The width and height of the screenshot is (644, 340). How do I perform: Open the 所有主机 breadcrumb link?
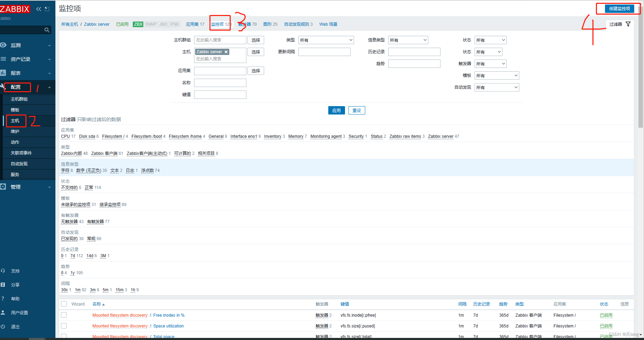click(x=70, y=24)
